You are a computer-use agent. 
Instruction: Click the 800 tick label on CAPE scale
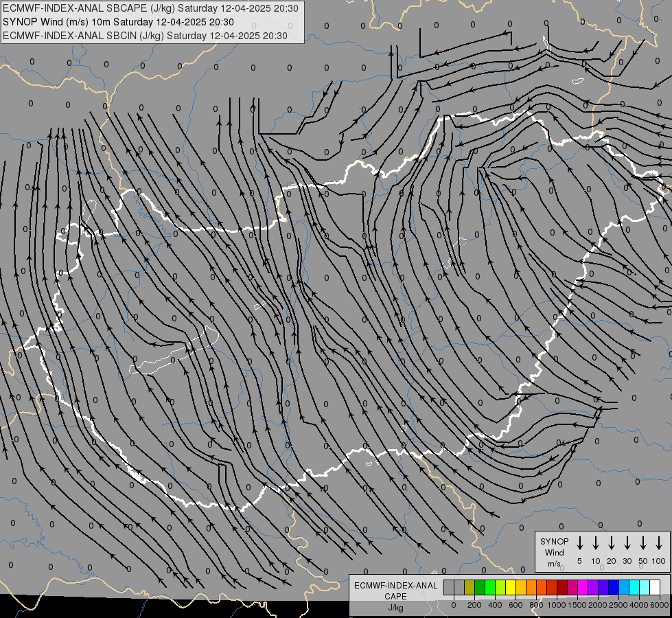pyautogui.click(x=536, y=605)
